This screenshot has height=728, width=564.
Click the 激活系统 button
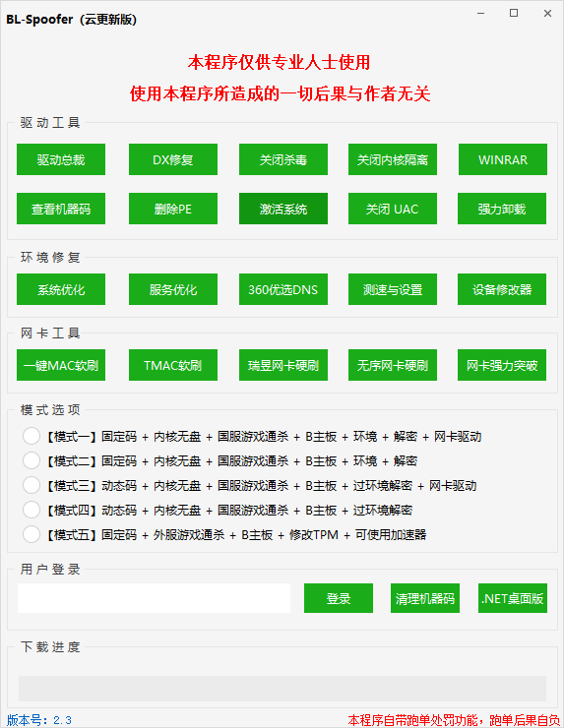click(x=283, y=209)
